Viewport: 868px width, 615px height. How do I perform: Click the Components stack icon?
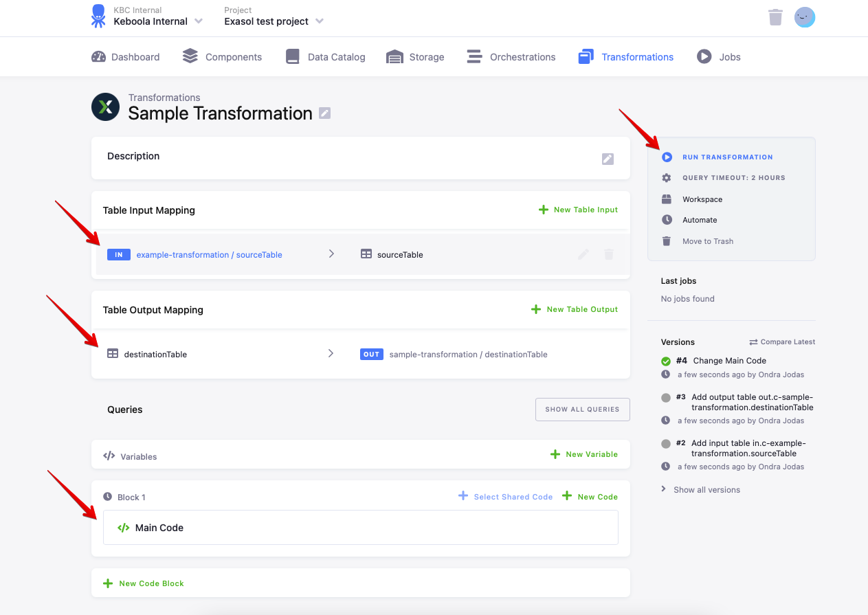pos(190,56)
